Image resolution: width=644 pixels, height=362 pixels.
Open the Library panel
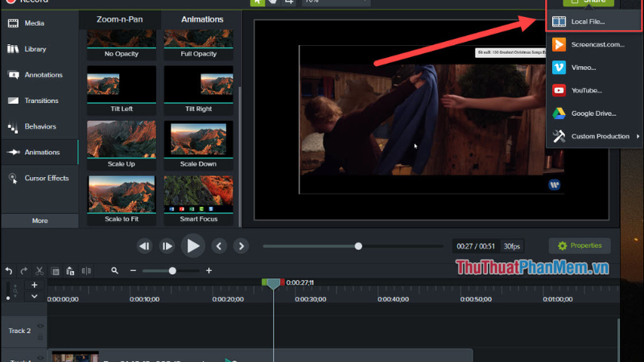click(35, 49)
